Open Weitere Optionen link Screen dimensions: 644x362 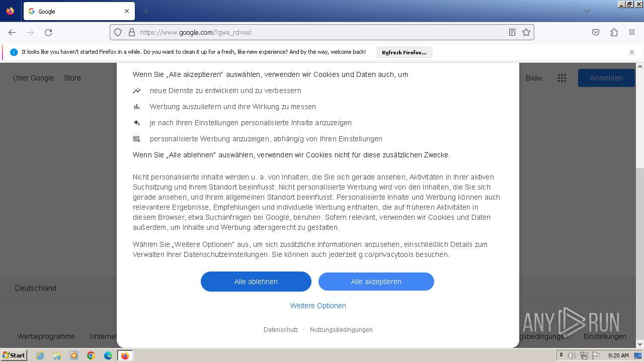[x=318, y=306]
